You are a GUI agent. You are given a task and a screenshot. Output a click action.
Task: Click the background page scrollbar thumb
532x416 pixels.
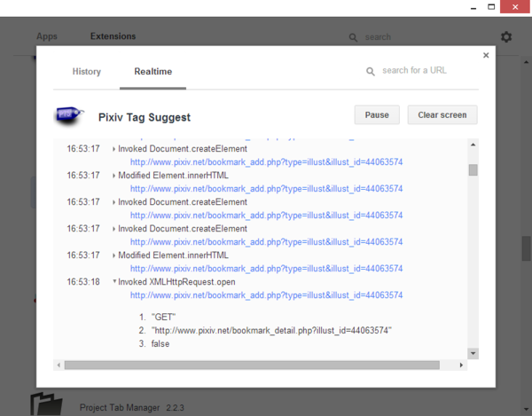pyautogui.click(x=526, y=248)
